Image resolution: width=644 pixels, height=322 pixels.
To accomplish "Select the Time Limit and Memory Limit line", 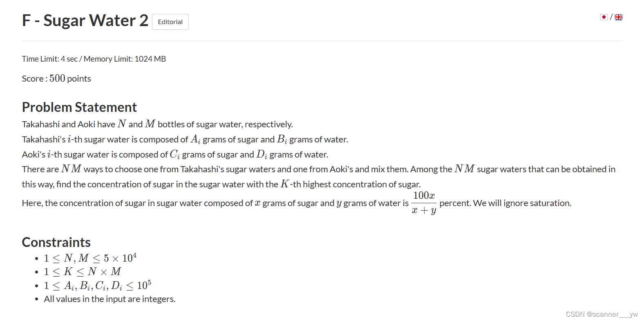I will point(94,59).
